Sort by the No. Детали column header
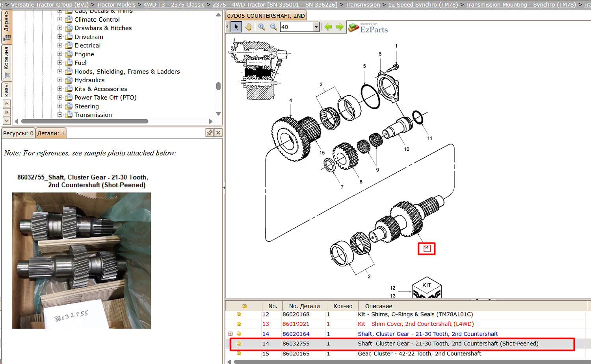 [x=304, y=306]
